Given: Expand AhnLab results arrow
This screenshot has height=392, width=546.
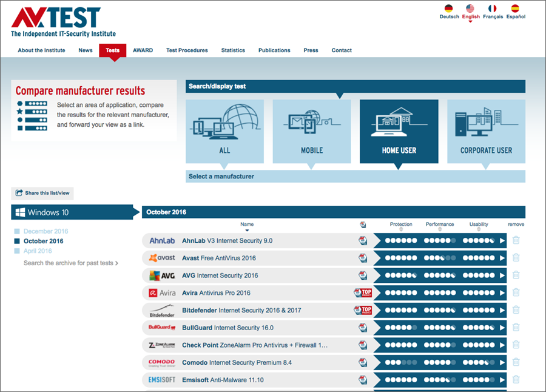Looking at the screenshot, I should tap(502, 240).
